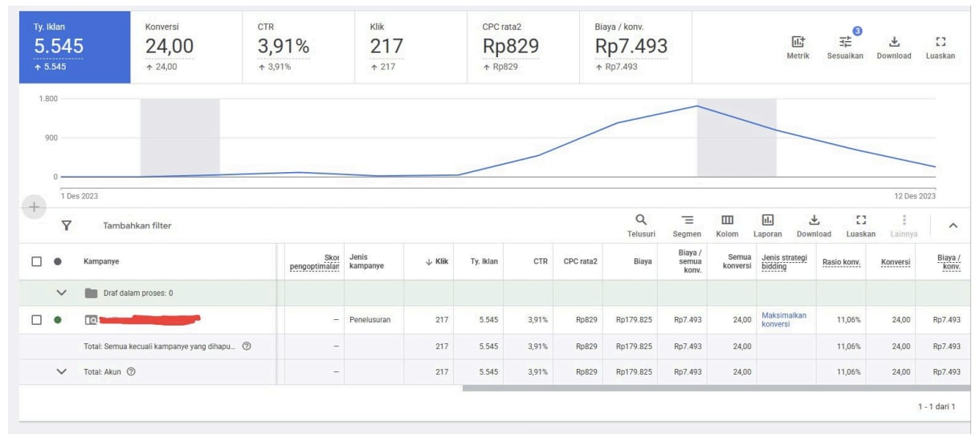Open the Metrik chart options

pos(798,47)
